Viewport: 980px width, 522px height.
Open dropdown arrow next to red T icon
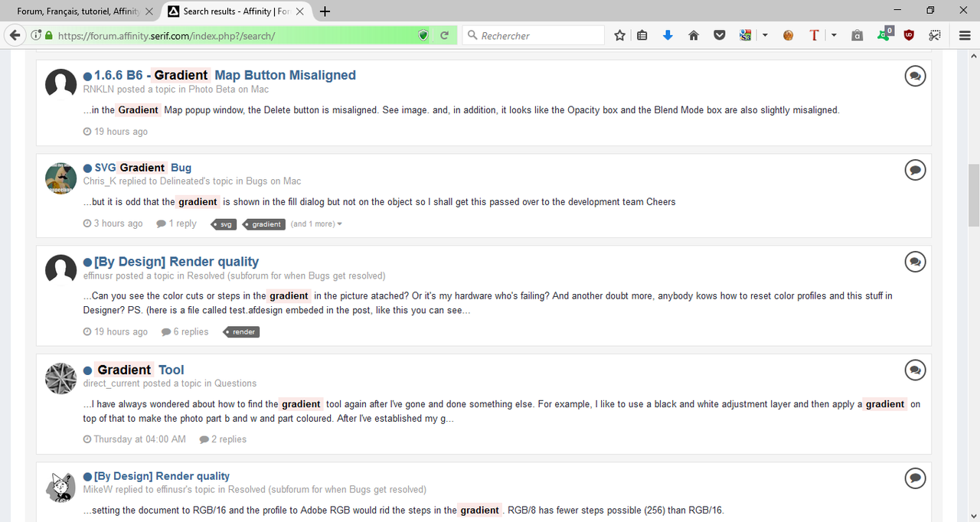pyautogui.click(x=834, y=35)
